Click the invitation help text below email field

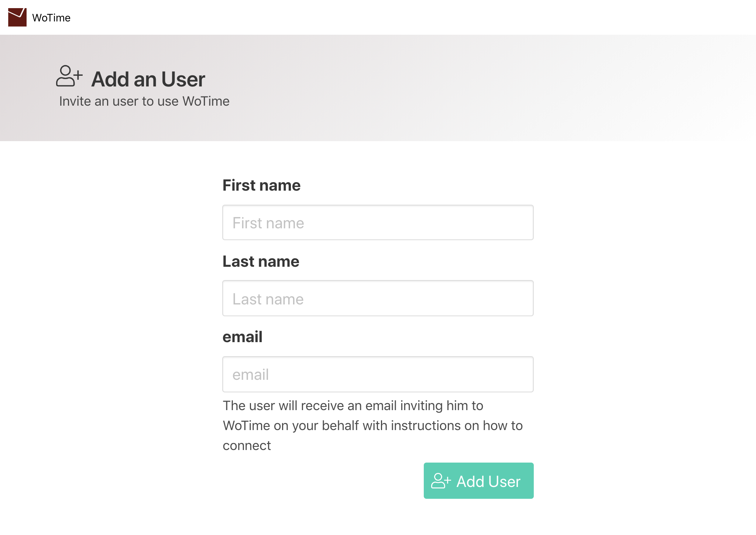[x=373, y=426]
